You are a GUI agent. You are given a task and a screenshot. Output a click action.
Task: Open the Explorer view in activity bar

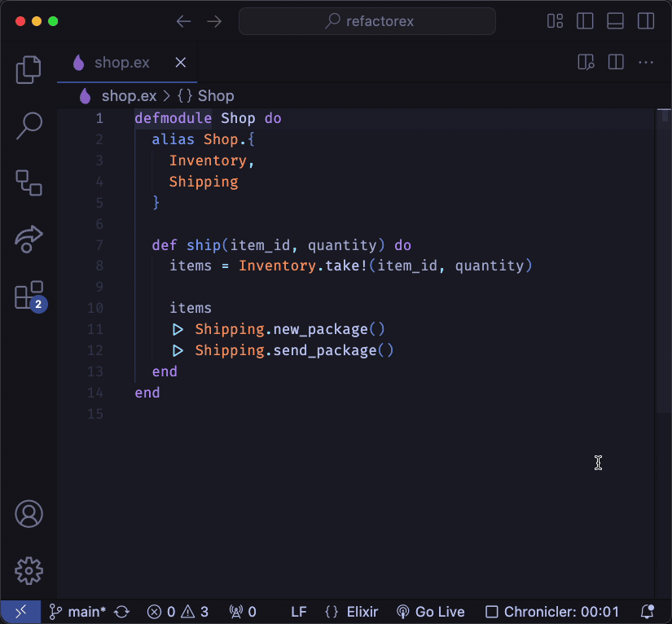(x=29, y=70)
